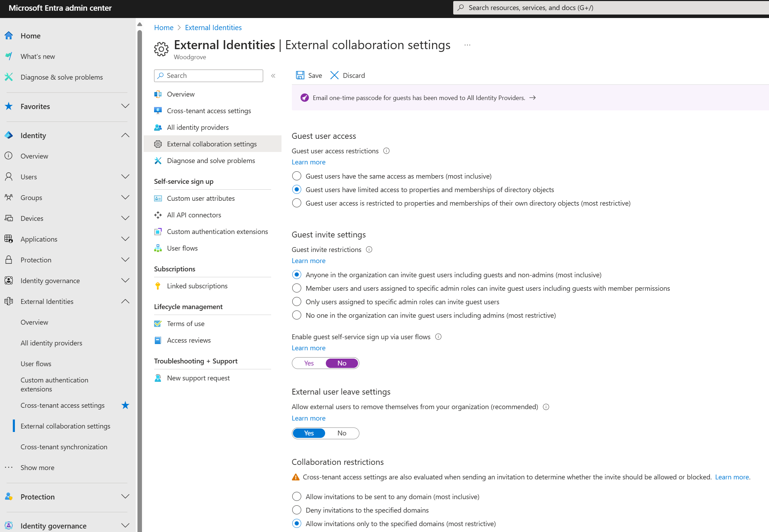Select anyone in the organization can invite guests
The width and height of the screenshot is (769, 532).
[296, 274]
